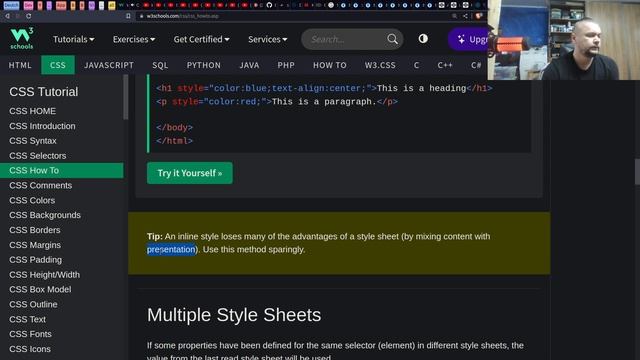Click the bookmark icon in address bar

pyautogui.click(x=128, y=16)
